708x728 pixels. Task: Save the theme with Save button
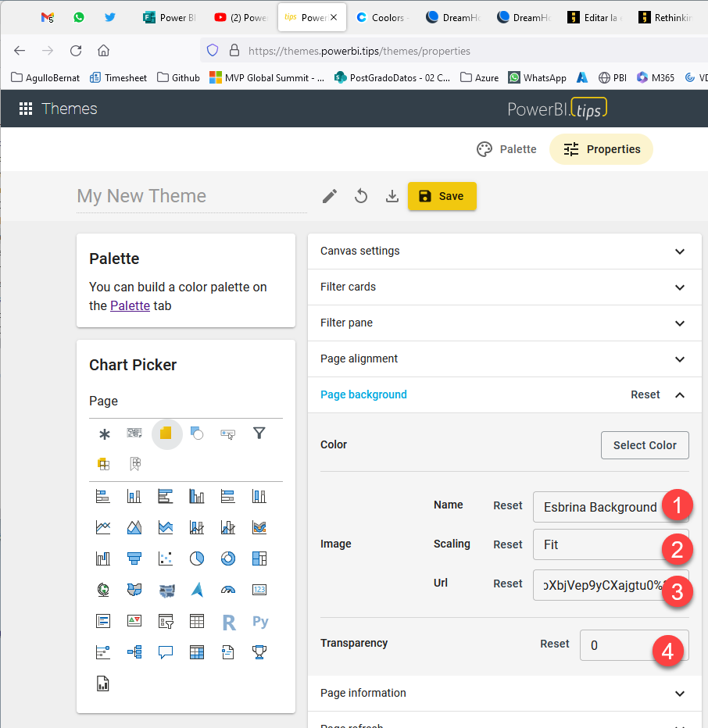[x=442, y=196]
